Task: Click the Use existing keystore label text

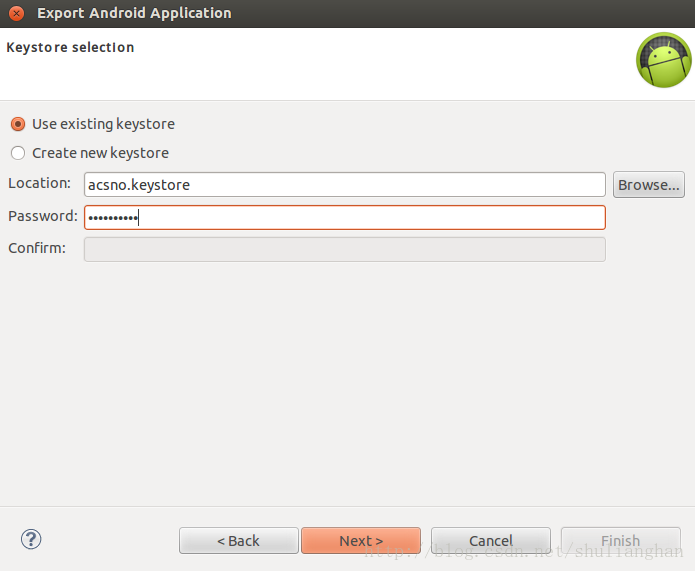Action: click(x=103, y=124)
